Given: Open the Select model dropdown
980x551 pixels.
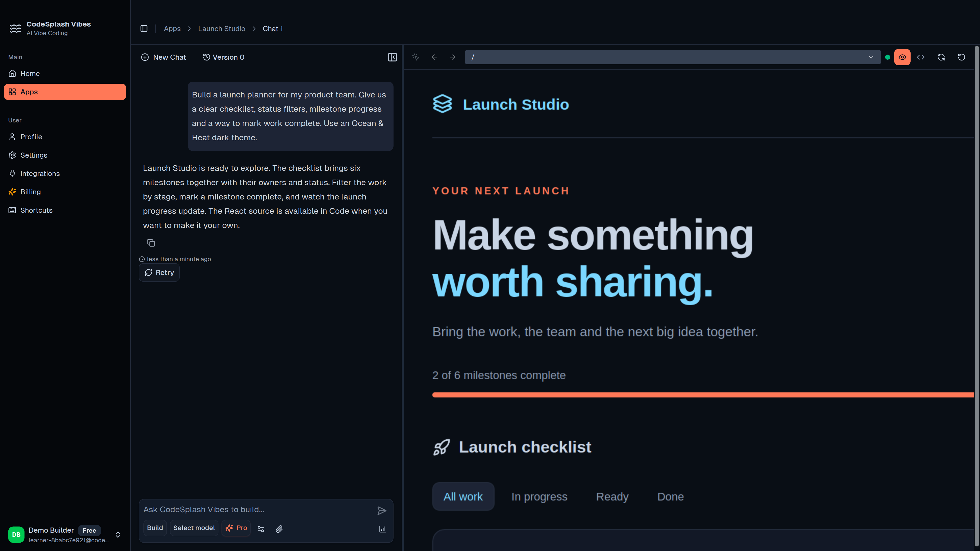Looking at the screenshot, I should pos(194,528).
